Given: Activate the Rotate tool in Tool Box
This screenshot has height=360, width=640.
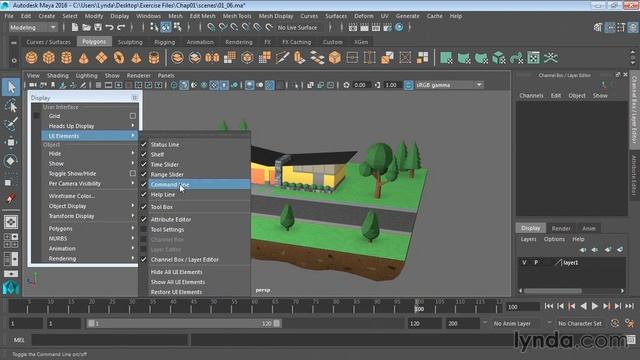Looking at the screenshot, I should point(11,160).
